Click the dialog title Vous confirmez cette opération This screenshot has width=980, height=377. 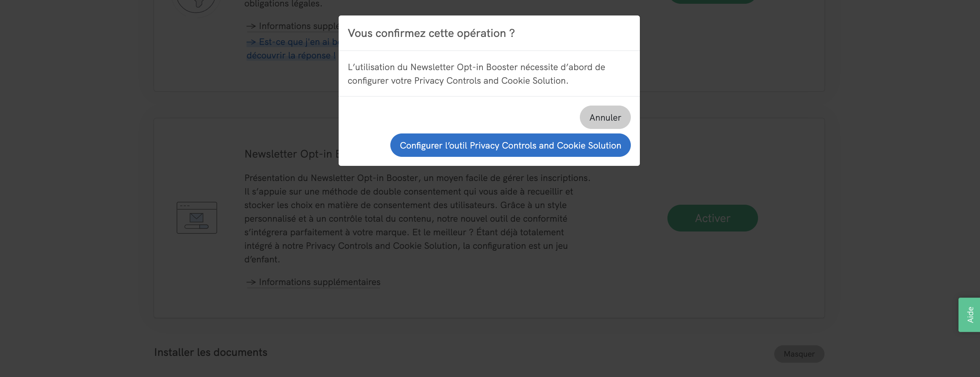(x=431, y=33)
